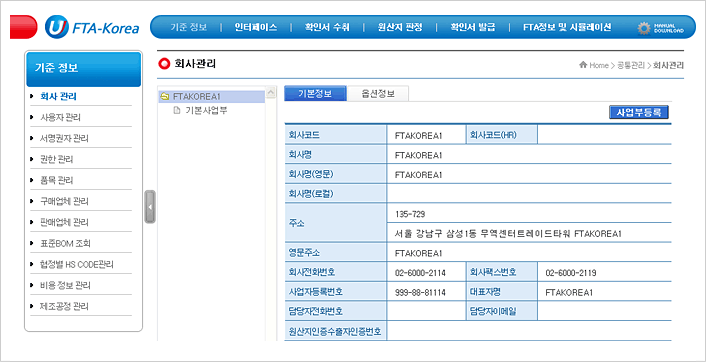Click the 회사코드 value FTAKOREA1
This screenshot has height=362, width=706.
[419, 135]
